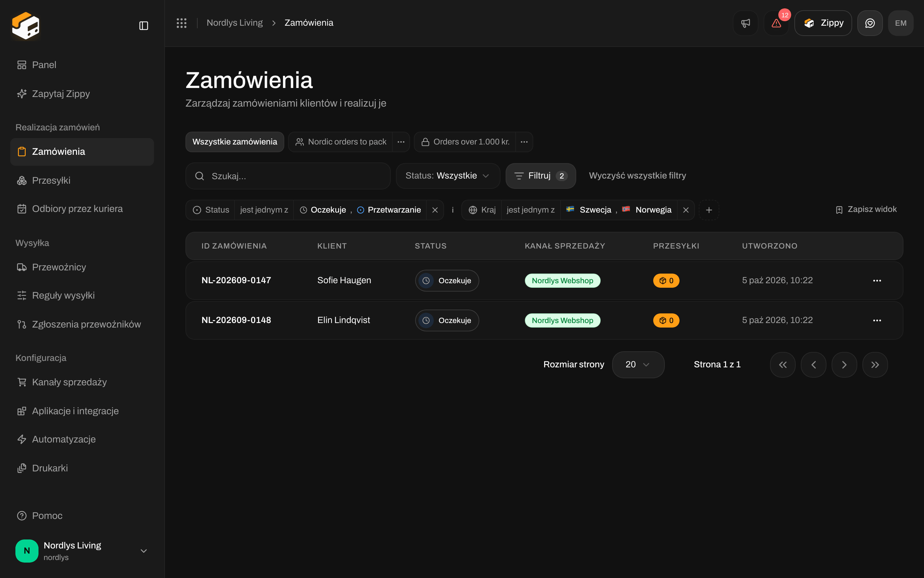924x578 pixels.
Task: Open order NL-202609-0147
Action: [236, 281]
